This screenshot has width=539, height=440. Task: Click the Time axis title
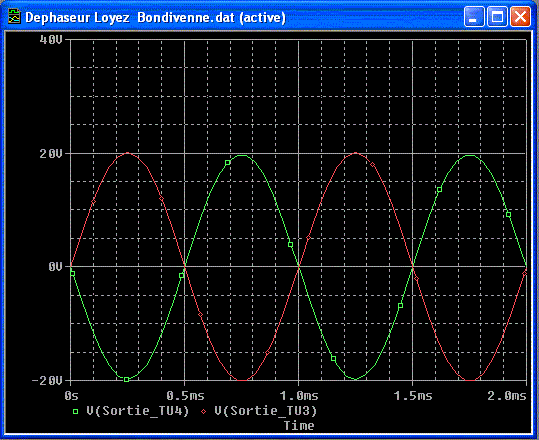(299, 426)
